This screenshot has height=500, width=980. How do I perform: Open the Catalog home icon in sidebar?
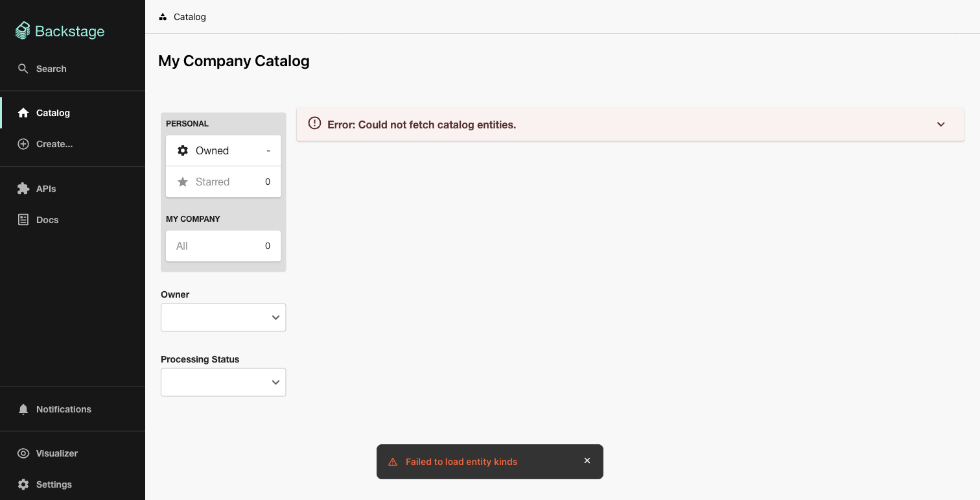(x=23, y=112)
